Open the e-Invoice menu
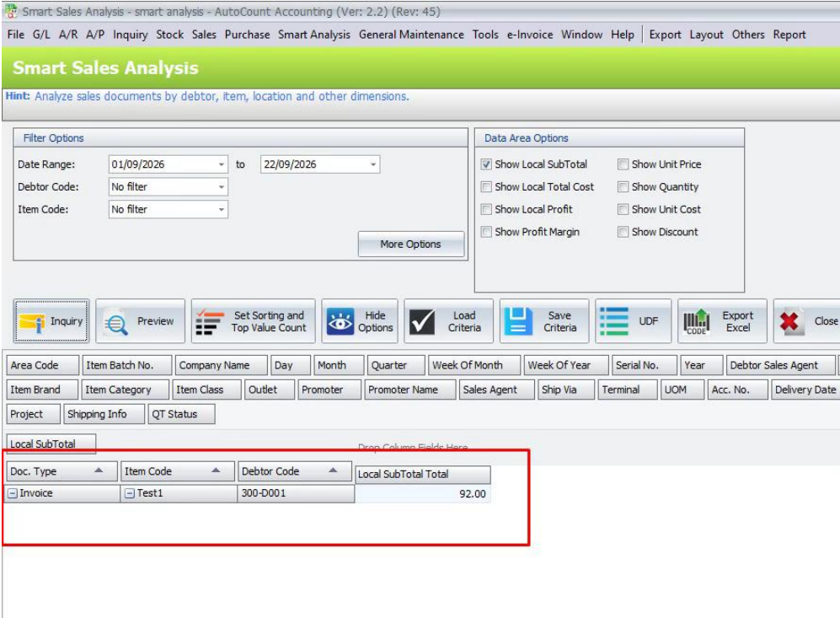 [530, 35]
